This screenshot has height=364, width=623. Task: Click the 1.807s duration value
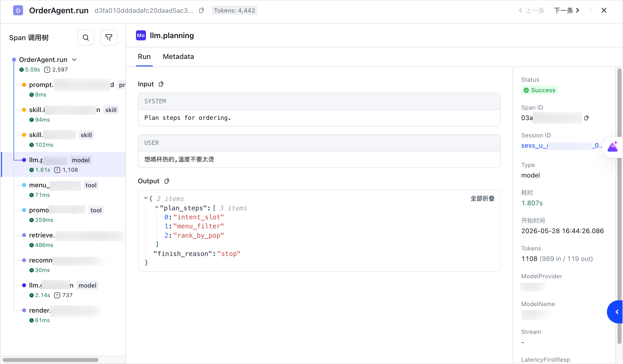(532, 203)
